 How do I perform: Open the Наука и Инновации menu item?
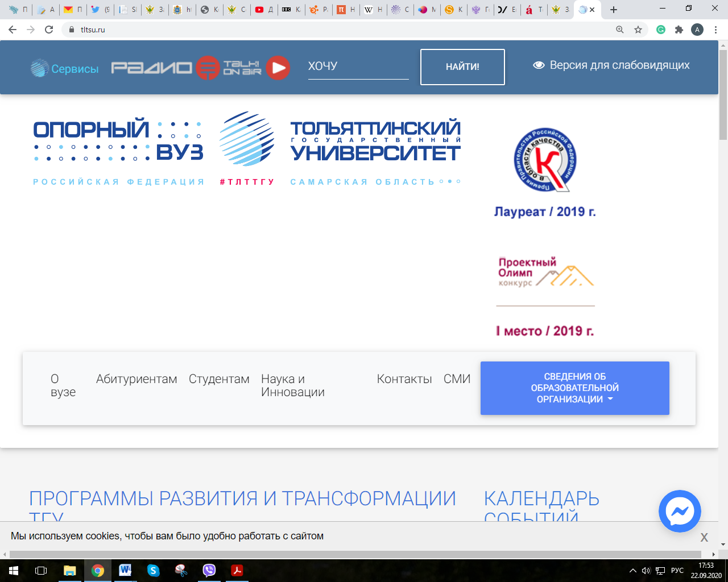tap(293, 385)
